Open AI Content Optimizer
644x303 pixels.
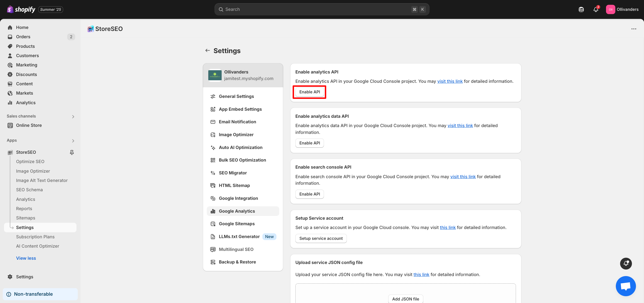tap(37, 246)
